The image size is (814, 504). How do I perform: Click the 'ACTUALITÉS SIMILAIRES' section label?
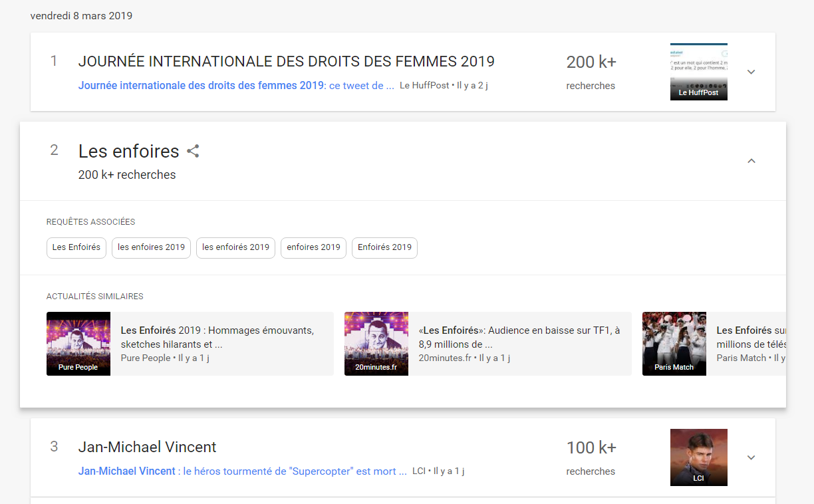coord(95,297)
